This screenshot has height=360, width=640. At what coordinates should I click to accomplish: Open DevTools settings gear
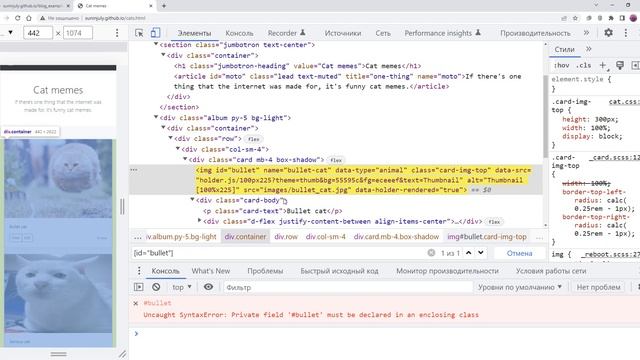click(x=608, y=33)
